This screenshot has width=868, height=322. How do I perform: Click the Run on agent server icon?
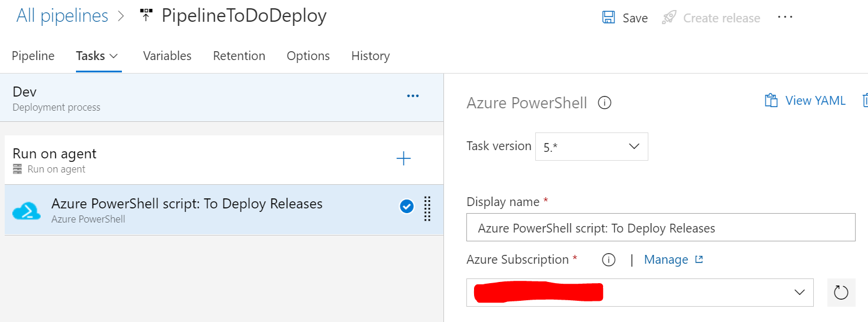[x=18, y=169]
